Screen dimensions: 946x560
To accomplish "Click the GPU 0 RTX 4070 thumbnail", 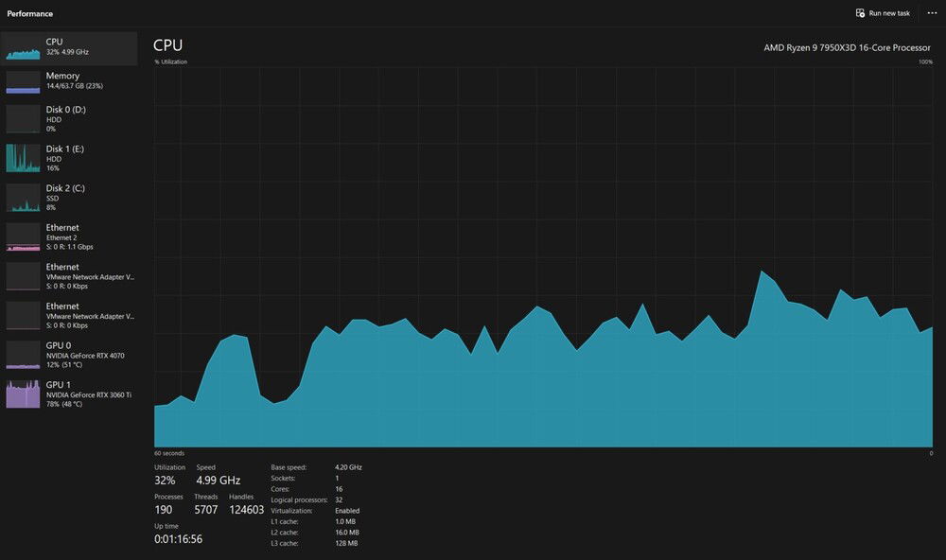I will click(23, 355).
